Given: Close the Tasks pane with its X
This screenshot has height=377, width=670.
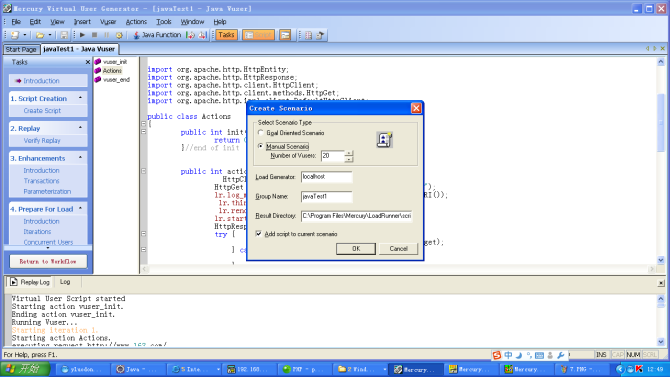Looking at the screenshot, I should 88,62.
